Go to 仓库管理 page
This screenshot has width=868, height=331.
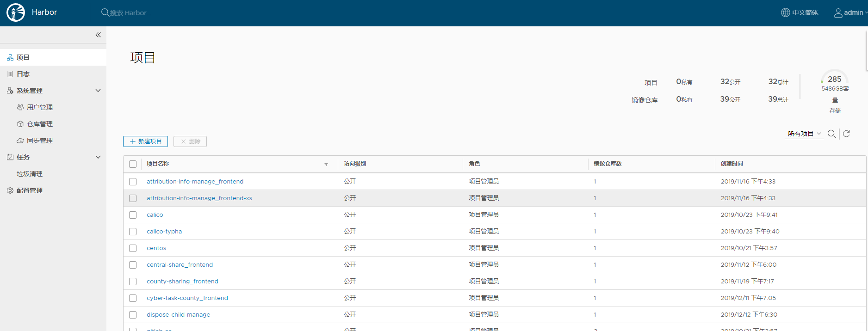click(40, 124)
